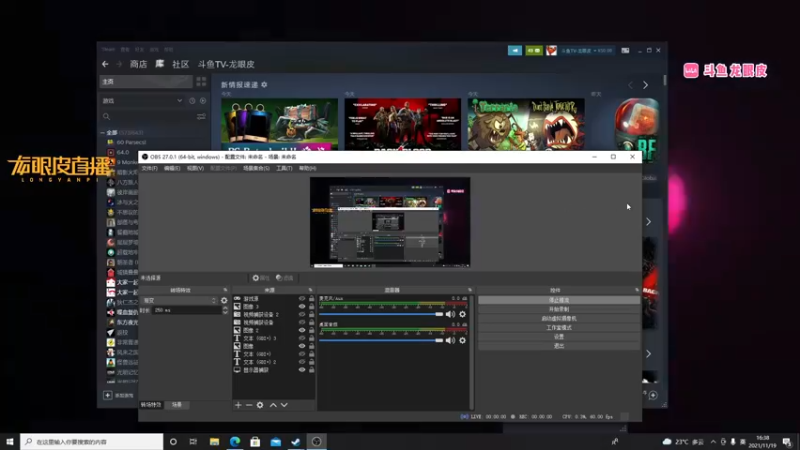This screenshot has width=800, height=450.
Task: Toggle visibility of the 游戏源 source
Action: [x=302, y=298]
